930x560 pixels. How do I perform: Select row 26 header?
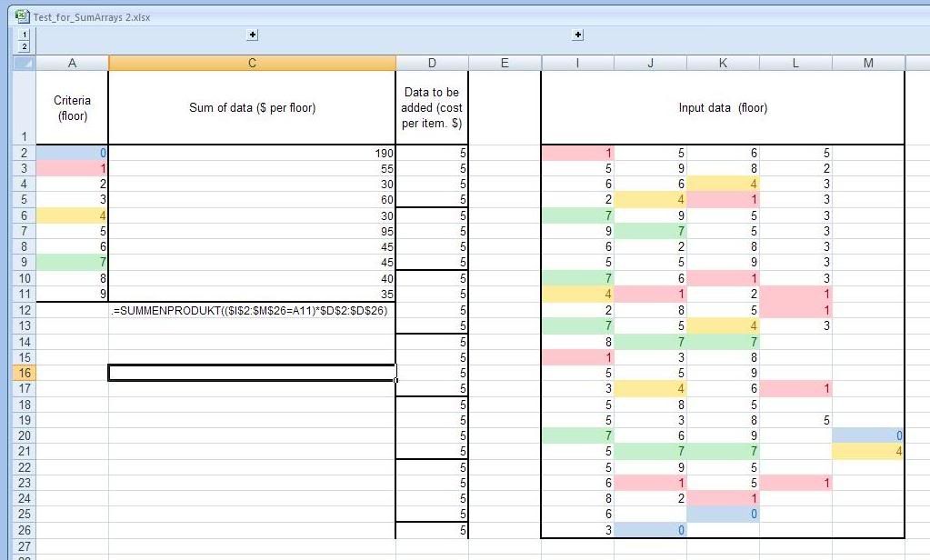click(x=25, y=530)
